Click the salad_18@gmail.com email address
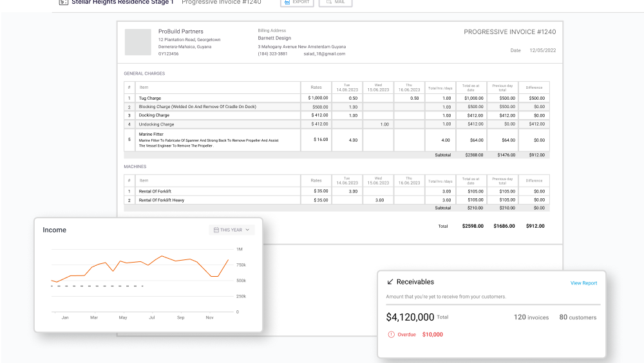 coord(325,54)
